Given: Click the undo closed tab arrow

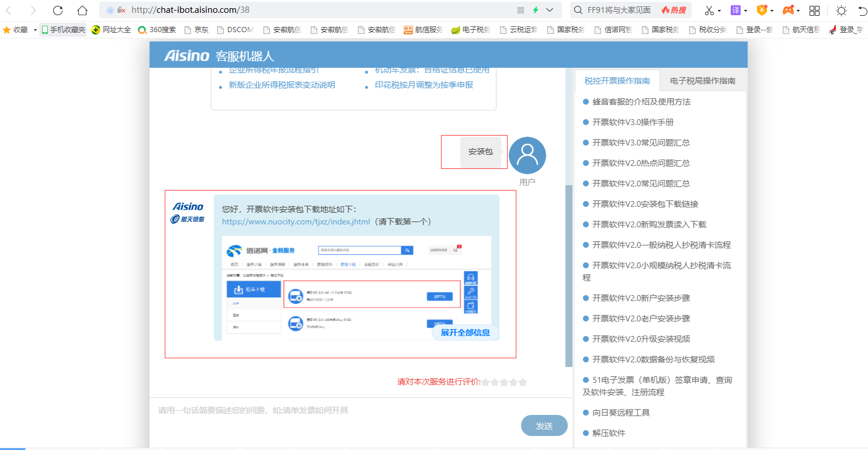Looking at the screenshot, I should coord(862,10).
